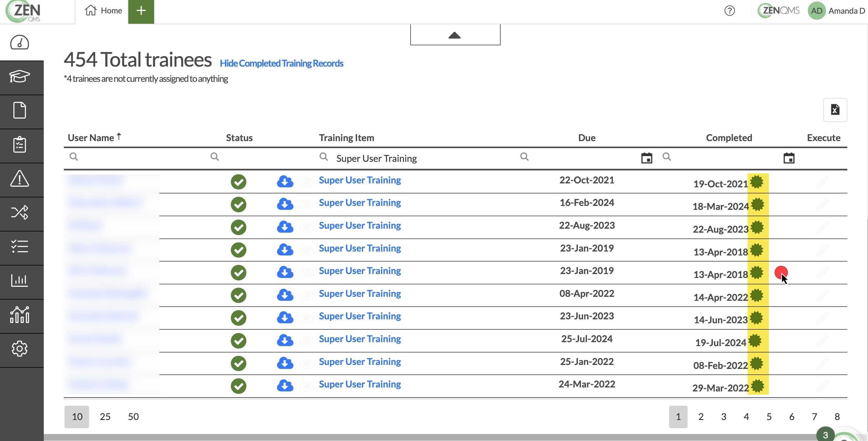Screen dimensions: 868x441
Task: Open Super User Training due 23-Jun-2023
Action: pos(360,316)
